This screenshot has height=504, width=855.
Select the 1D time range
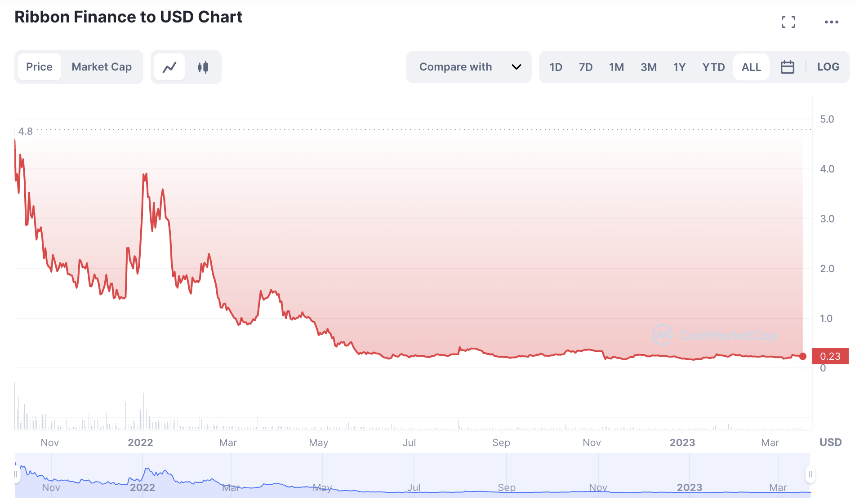[556, 67]
